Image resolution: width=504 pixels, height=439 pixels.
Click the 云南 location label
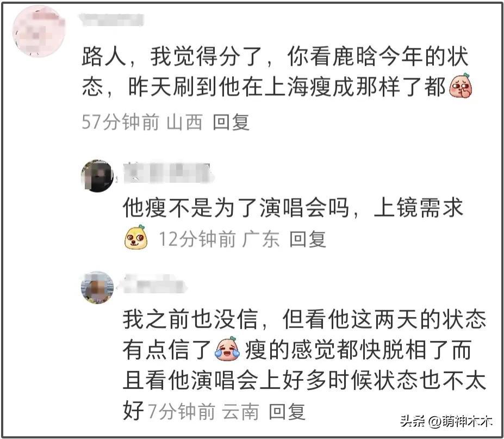point(240,412)
